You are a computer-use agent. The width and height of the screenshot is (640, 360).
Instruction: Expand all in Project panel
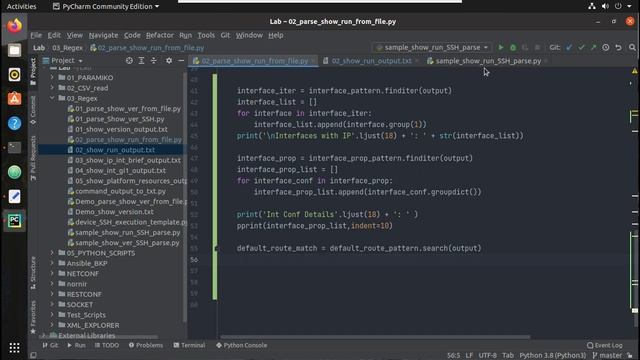click(x=141, y=60)
